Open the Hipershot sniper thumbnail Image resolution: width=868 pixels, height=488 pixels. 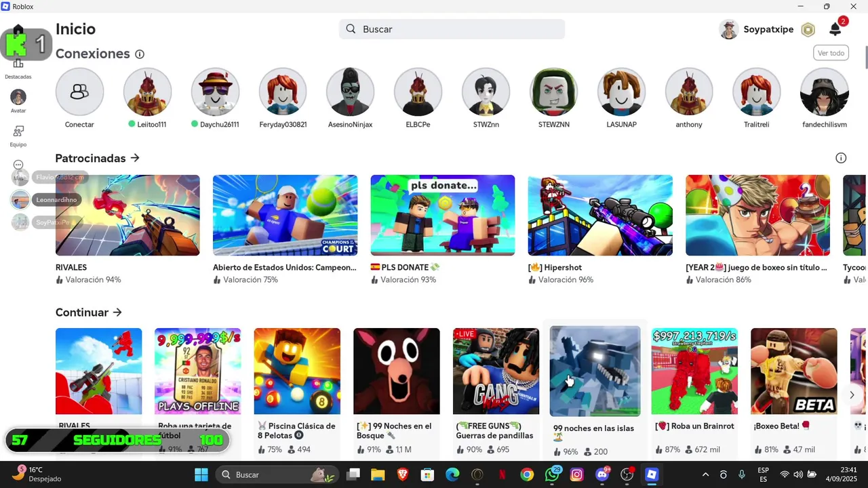tap(600, 215)
